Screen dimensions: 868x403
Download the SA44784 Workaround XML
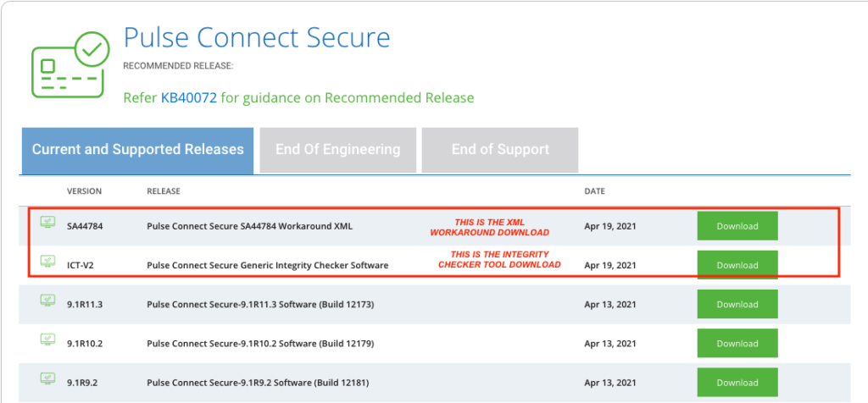point(737,226)
